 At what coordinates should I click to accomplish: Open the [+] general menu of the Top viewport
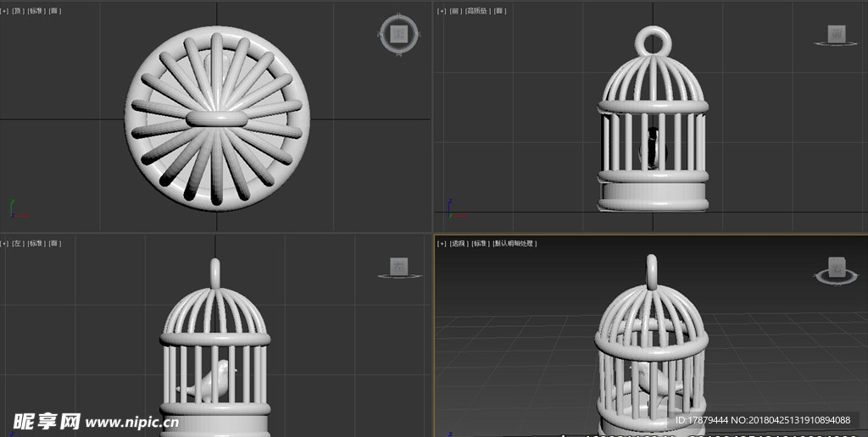3,11
